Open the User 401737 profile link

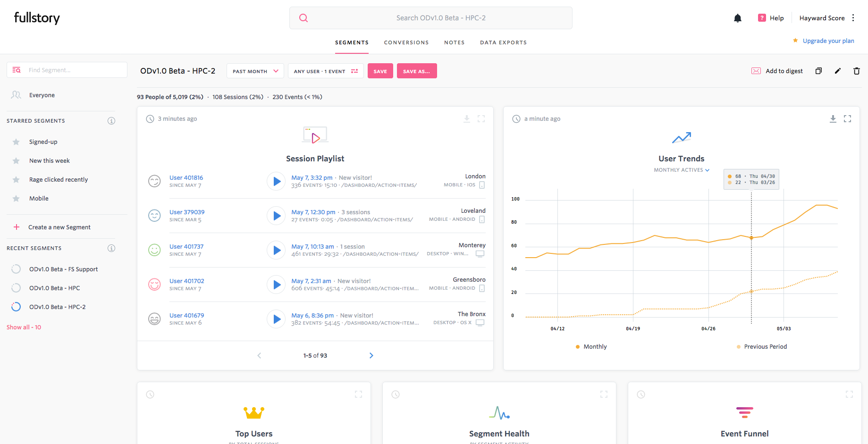[186, 247]
